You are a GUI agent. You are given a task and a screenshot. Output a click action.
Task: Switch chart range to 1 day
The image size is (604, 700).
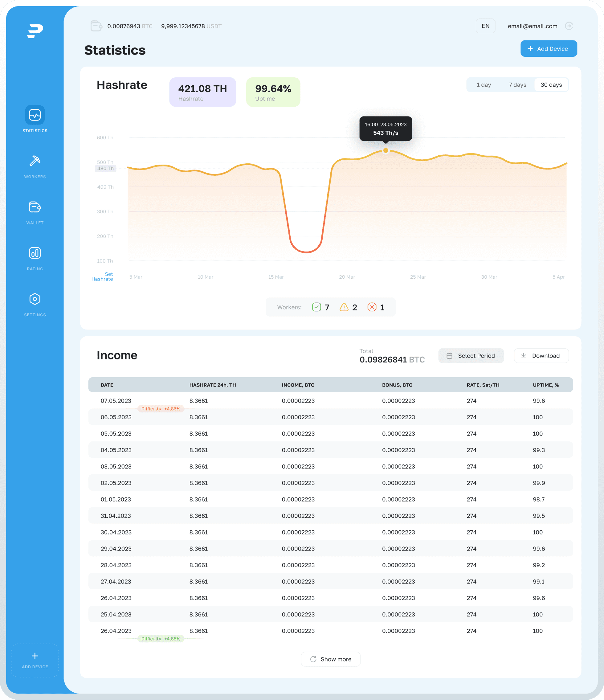[x=484, y=85]
